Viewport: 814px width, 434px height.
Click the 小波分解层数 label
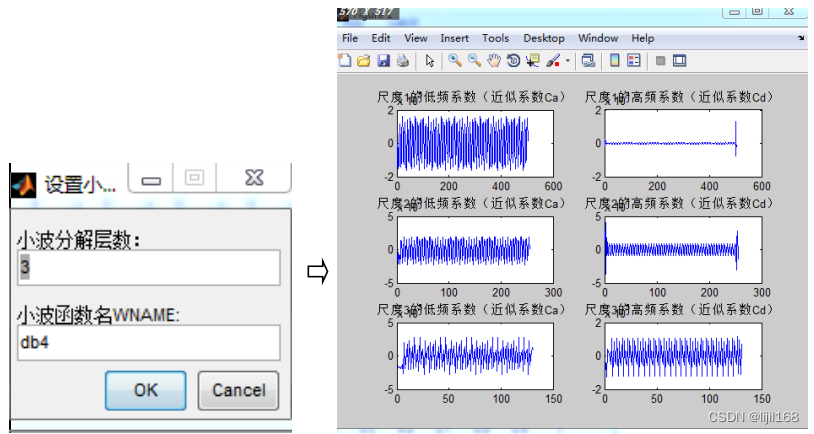pos(79,240)
